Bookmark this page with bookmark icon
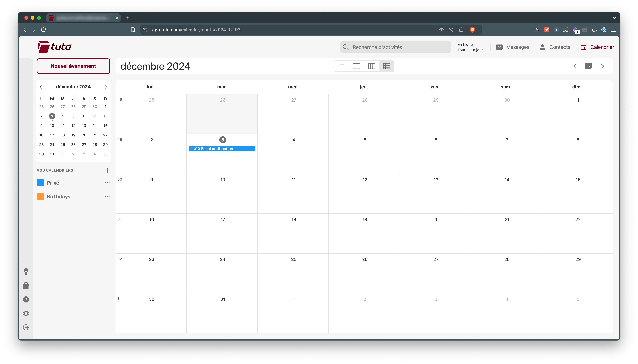 coord(133,30)
